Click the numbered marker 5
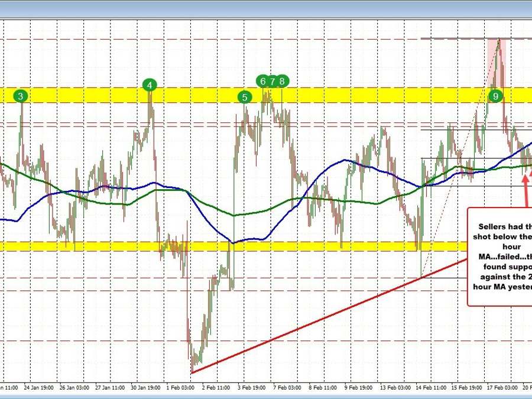532x399 pixels. [244, 97]
